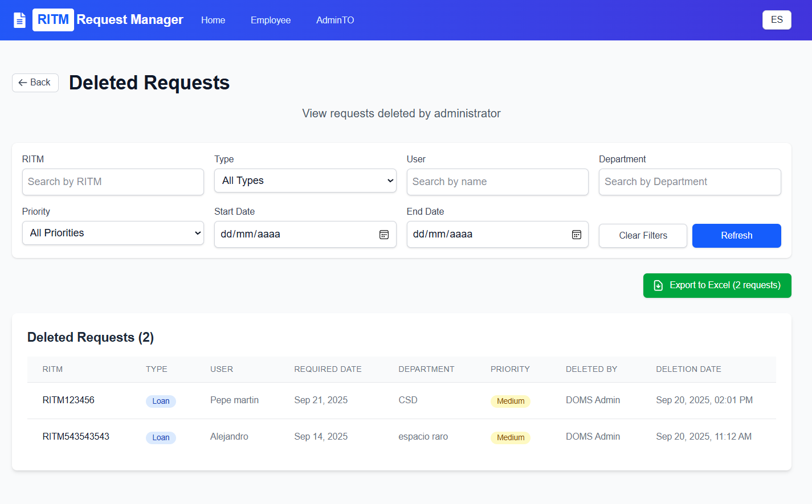Viewport: 812px width, 504px height.
Task: Click the DELETED BY column header
Action: [x=591, y=369]
